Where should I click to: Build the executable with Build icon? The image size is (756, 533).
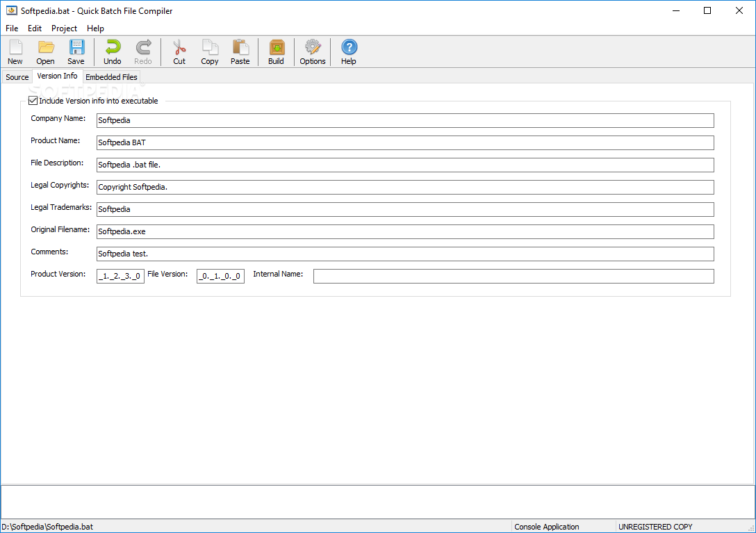point(277,51)
